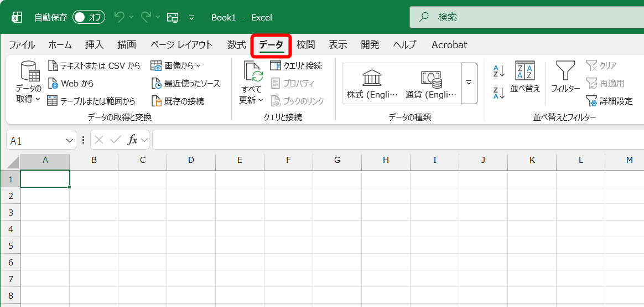
Task: Switch to the ページ レイアウト tab
Action: [x=181, y=45]
